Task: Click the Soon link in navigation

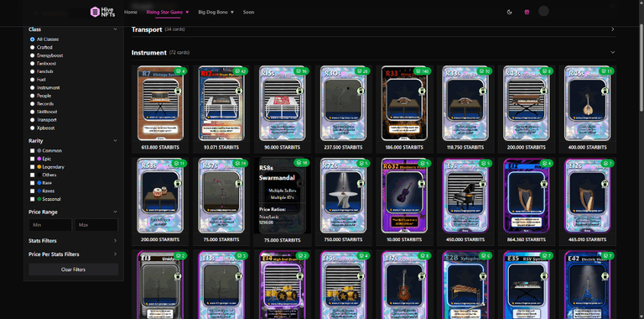Action: click(x=248, y=12)
